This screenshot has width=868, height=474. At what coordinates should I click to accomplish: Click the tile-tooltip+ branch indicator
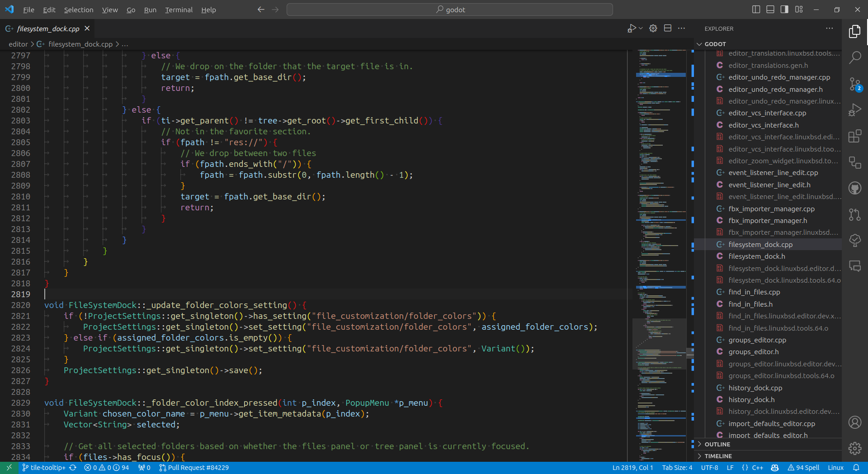(x=44, y=467)
